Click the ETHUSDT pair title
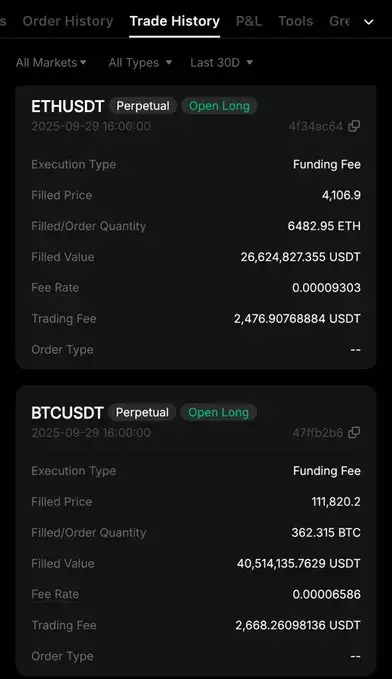 (68, 107)
